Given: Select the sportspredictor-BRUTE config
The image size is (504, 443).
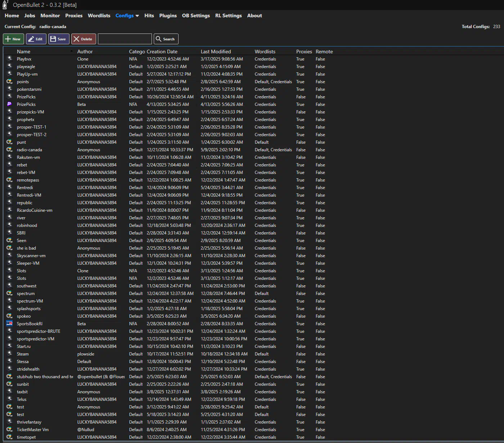Looking at the screenshot, I should click(39, 331).
